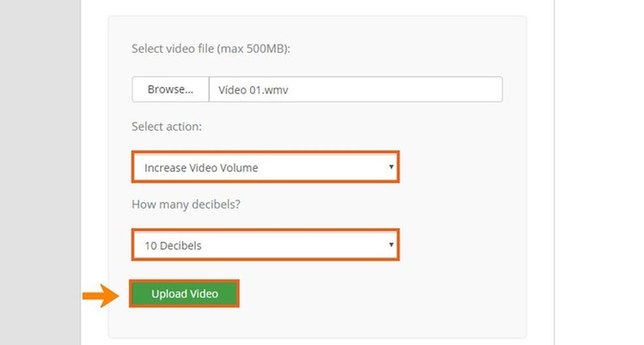This screenshot has width=644, height=345.
Task: Click the "Select action:" label
Action: (x=166, y=126)
